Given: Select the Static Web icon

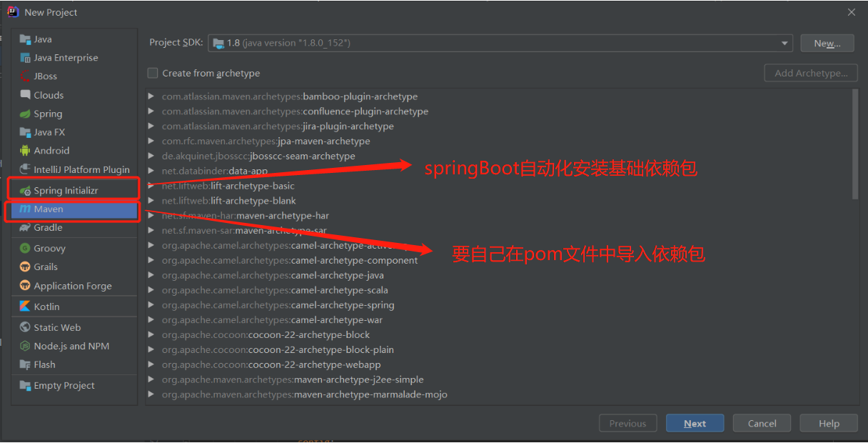Looking at the screenshot, I should point(26,327).
